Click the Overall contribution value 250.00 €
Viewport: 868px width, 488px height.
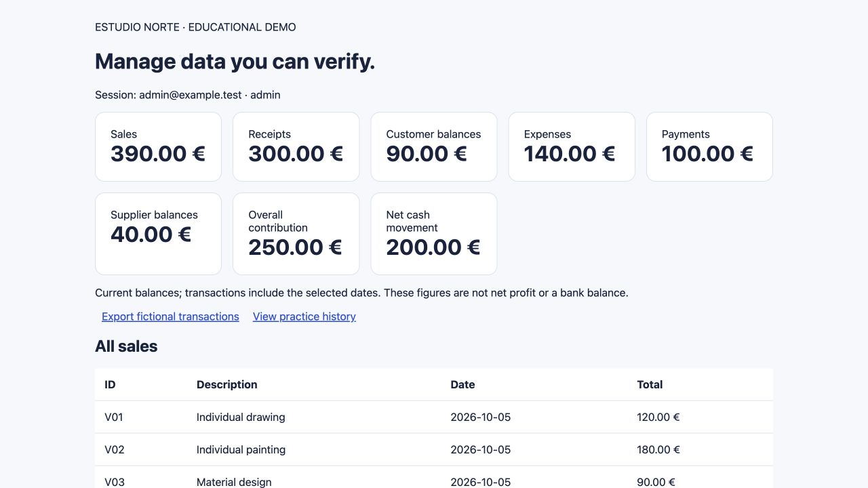[295, 247]
